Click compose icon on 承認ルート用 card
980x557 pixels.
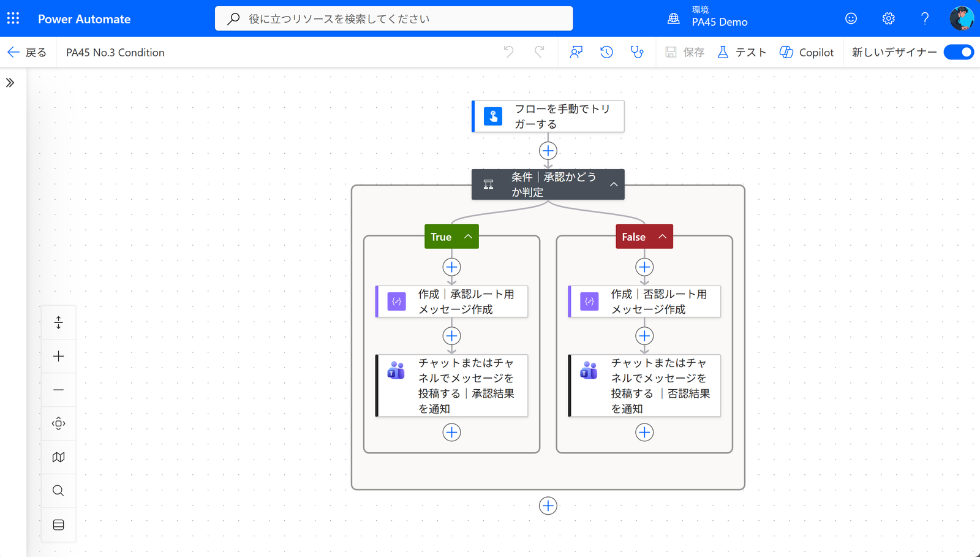tap(397, 301)
